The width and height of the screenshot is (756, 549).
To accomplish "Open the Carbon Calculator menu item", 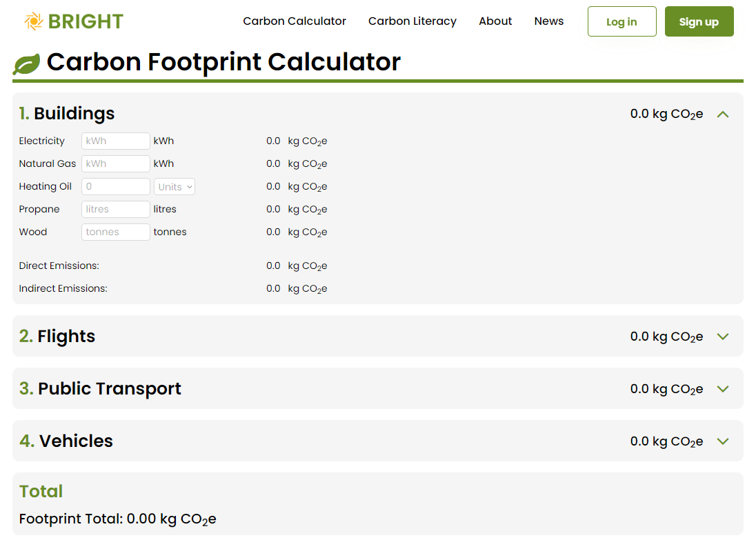I will tap(295, 21).
